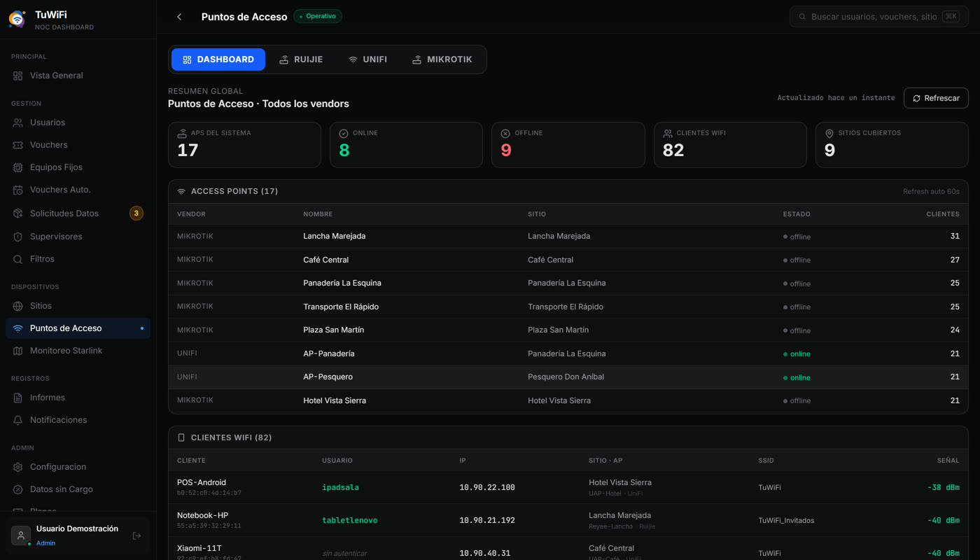This screenshot has height=560, width=980.
Task: Click the APs del Sistema router icon
Action: tap(182, 133)
